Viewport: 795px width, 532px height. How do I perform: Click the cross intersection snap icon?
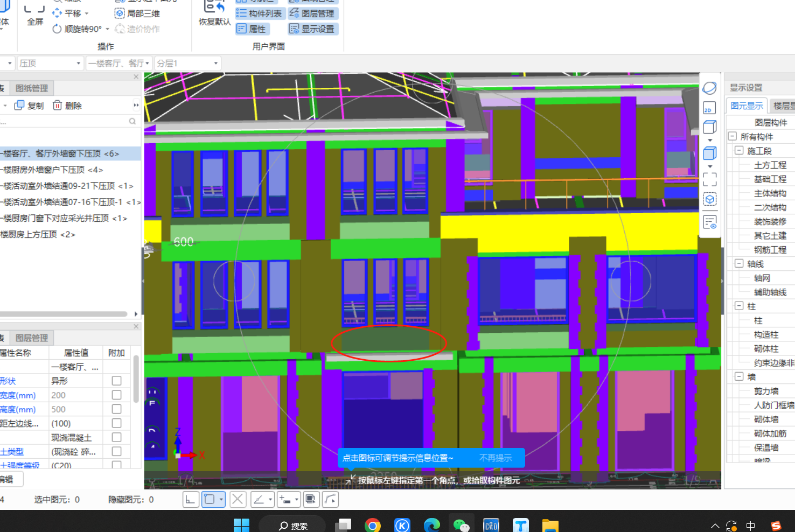238,500
